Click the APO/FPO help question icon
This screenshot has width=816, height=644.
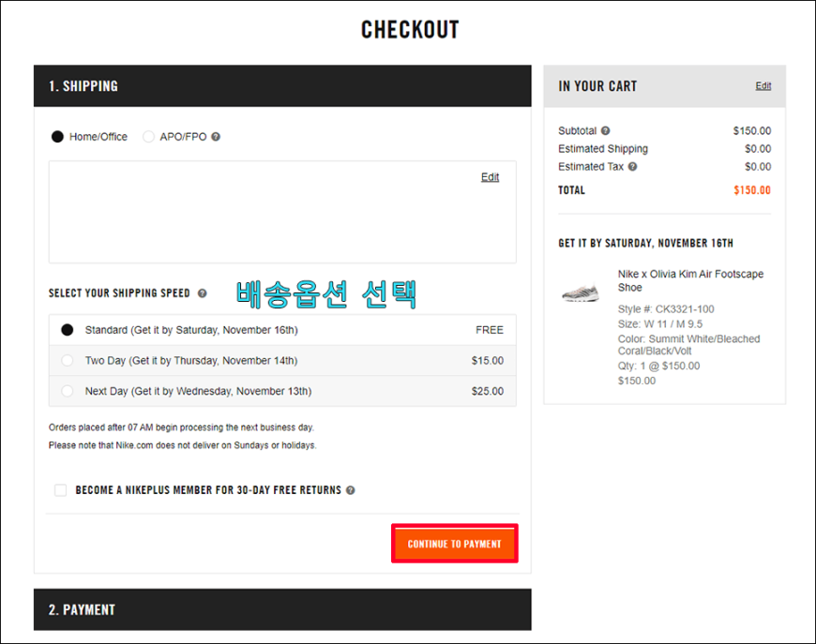[216, 137]
